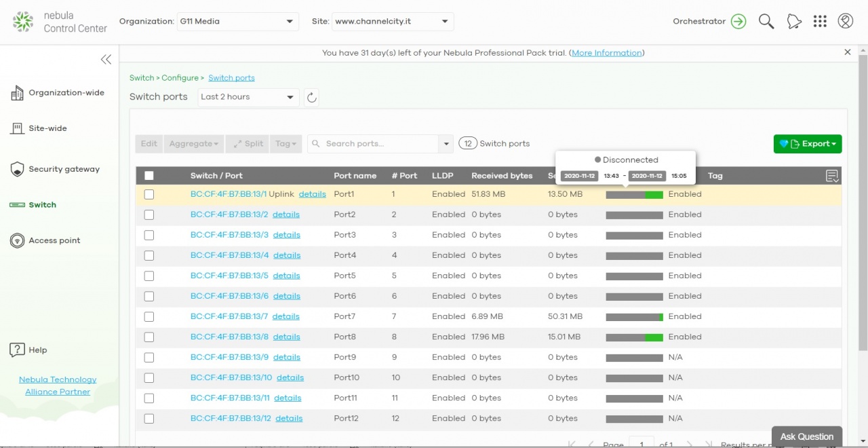This screenshot has width=868, height=448.
Task: Open Security gateway in sidebar
Action: [x=64, y=169]
